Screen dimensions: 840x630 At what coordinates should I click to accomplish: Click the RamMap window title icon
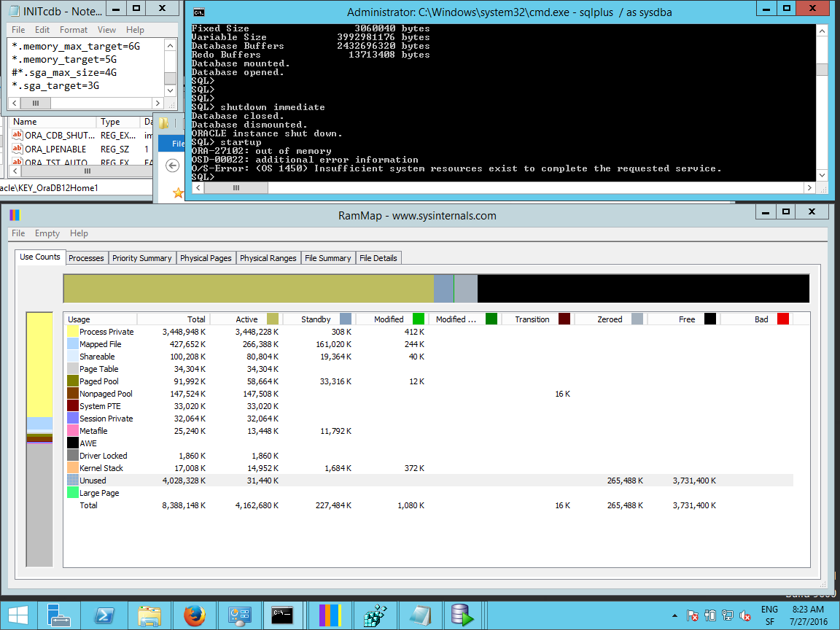pos(15,215)
